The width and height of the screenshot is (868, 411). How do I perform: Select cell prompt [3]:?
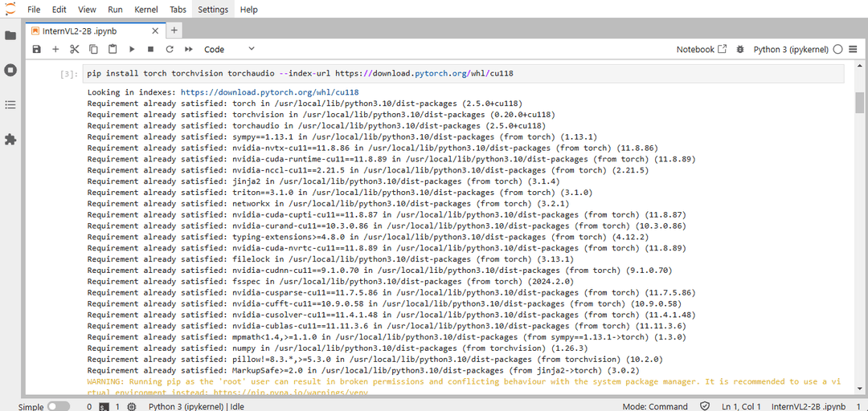point(69,74)
